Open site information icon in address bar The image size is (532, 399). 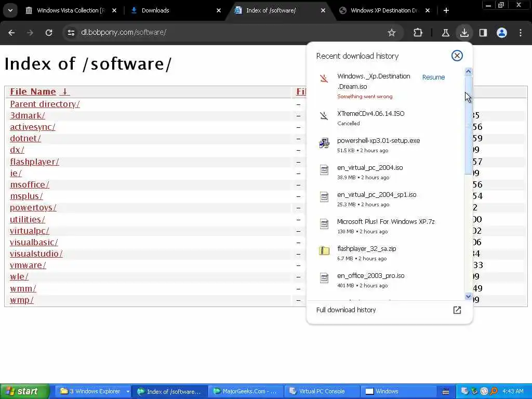71,33
